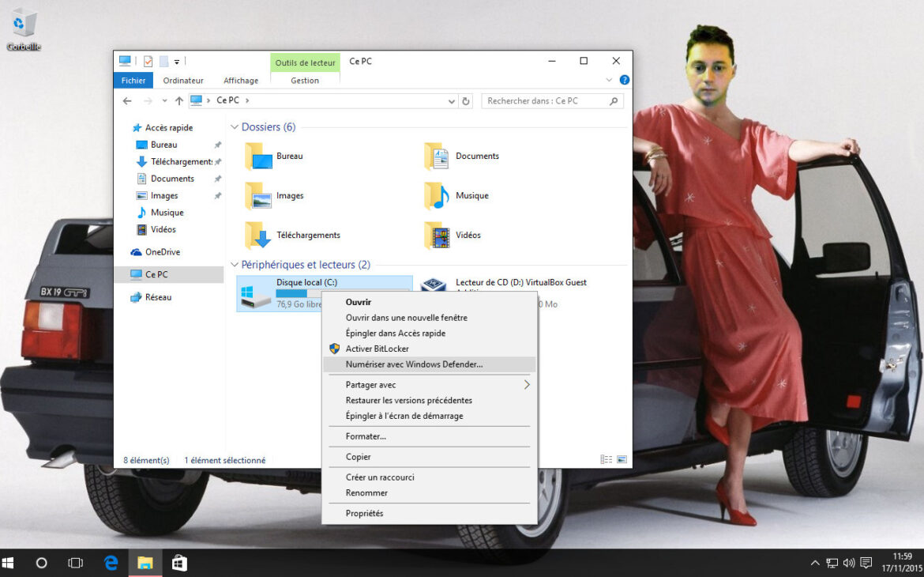Select OneDrive in the navigation pane

click(x=162, y=252)
